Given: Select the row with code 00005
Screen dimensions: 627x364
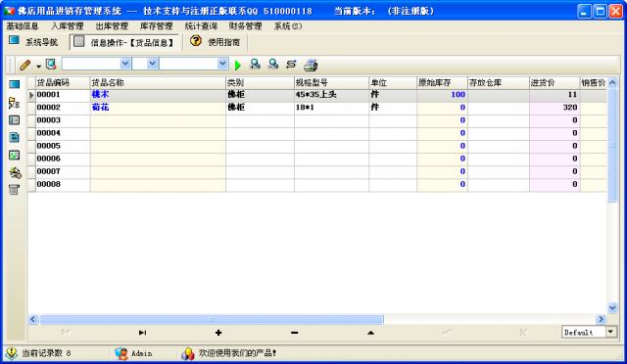Looking at the screenshot, I should click(x=317, y=146).
